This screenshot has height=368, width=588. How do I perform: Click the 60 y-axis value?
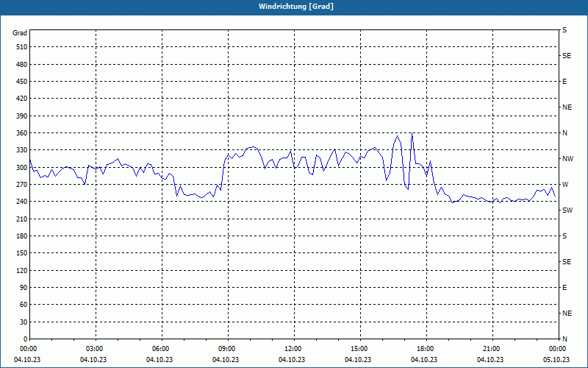tap(24, 305)
